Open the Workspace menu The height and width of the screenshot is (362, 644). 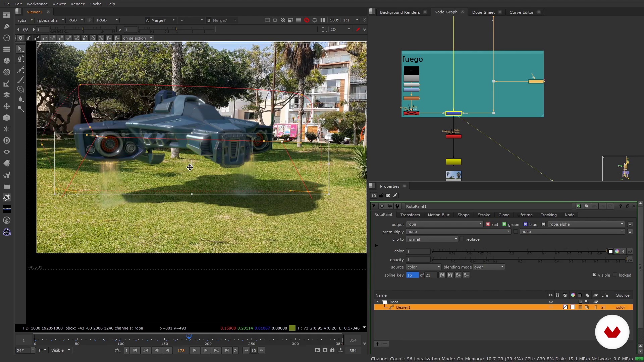point(37,4)
